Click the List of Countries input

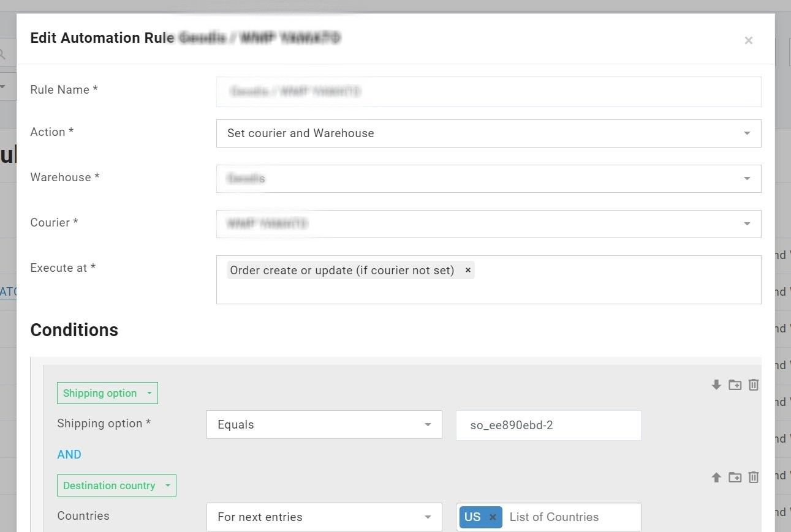coord(570,517)
